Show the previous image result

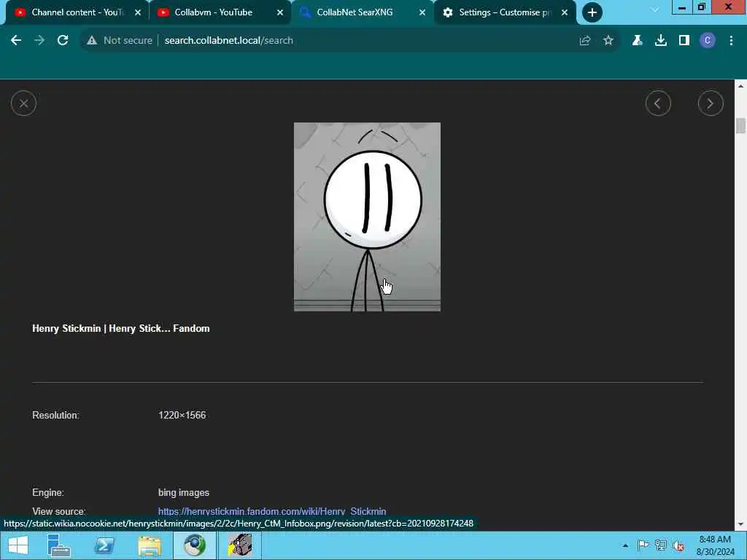[658, 104]
